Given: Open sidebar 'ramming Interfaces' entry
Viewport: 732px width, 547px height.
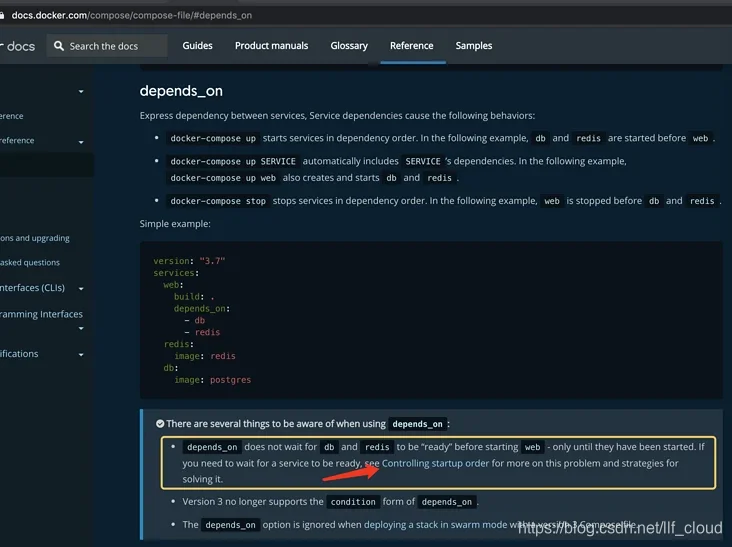Looking at the screenshot, I should tap(41, 314).
